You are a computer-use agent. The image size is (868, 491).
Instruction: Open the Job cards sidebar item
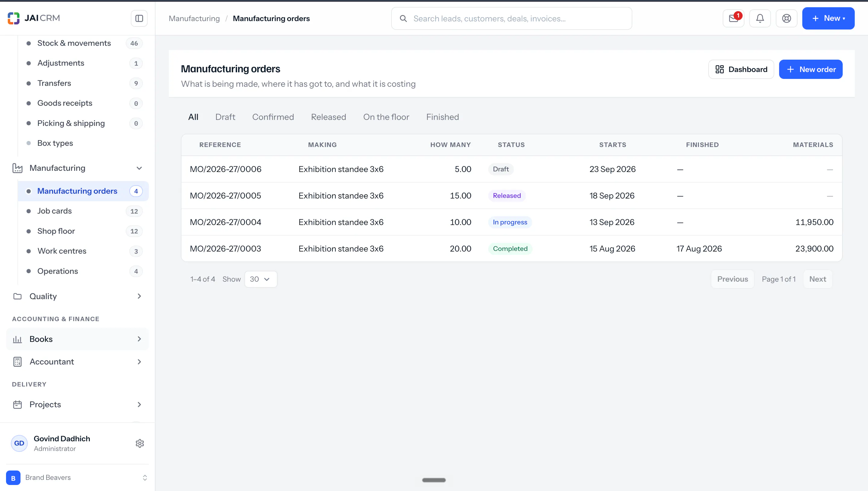coord(83,211)
